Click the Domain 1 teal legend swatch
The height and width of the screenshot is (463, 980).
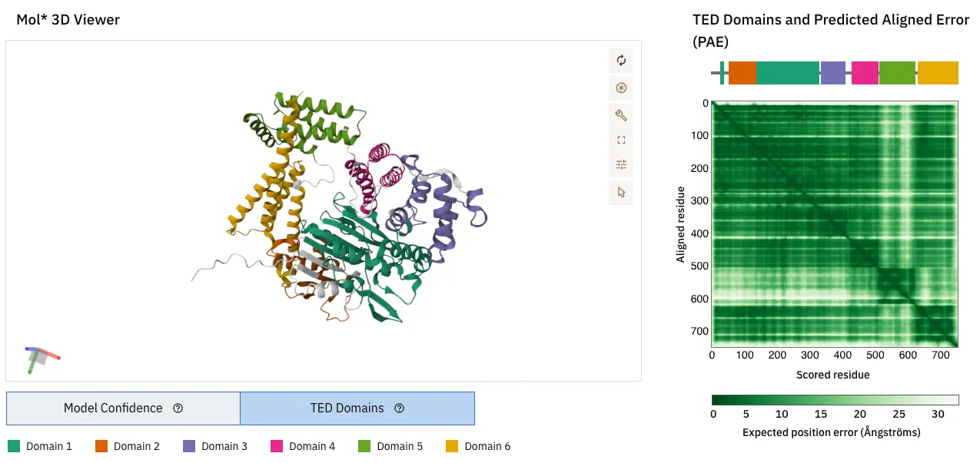click(x=14, y=446)
